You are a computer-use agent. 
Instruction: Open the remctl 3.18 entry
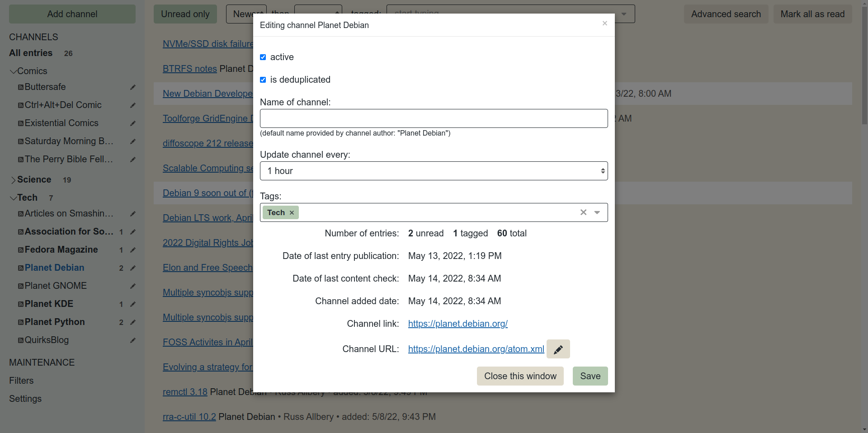[x=185, y=392]
